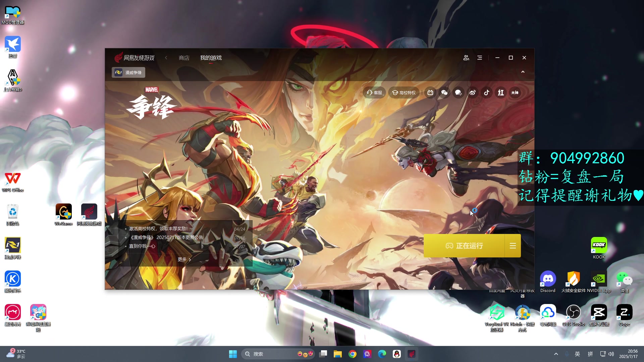Open the Weibo social link icon
Screen dimensions: 644x362
(x=473, y=93)
